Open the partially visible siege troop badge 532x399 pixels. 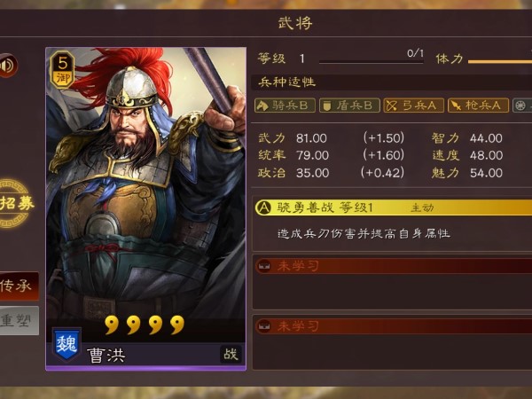pos(522,106)
